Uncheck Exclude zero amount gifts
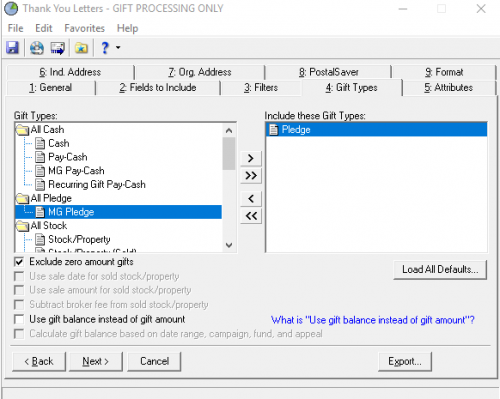The width and height of the screenshot is (500, 399). pos(19,262)
